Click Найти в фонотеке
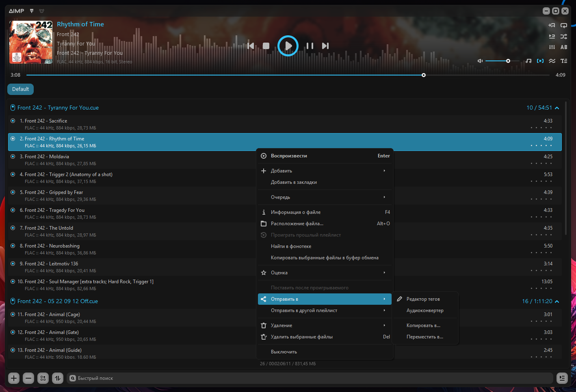Image resolution: width=576 pixels, height=392 pixels. [325, 246]
